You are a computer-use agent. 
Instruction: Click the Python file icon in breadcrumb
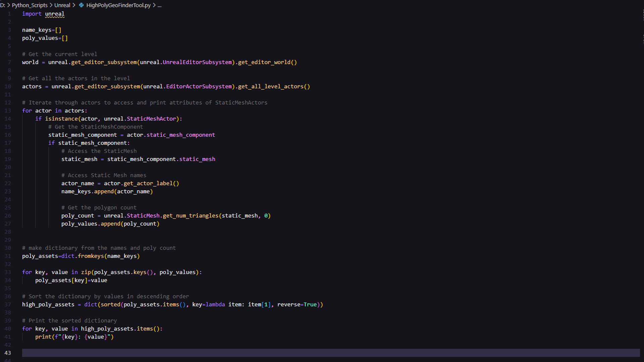point(81,5)
